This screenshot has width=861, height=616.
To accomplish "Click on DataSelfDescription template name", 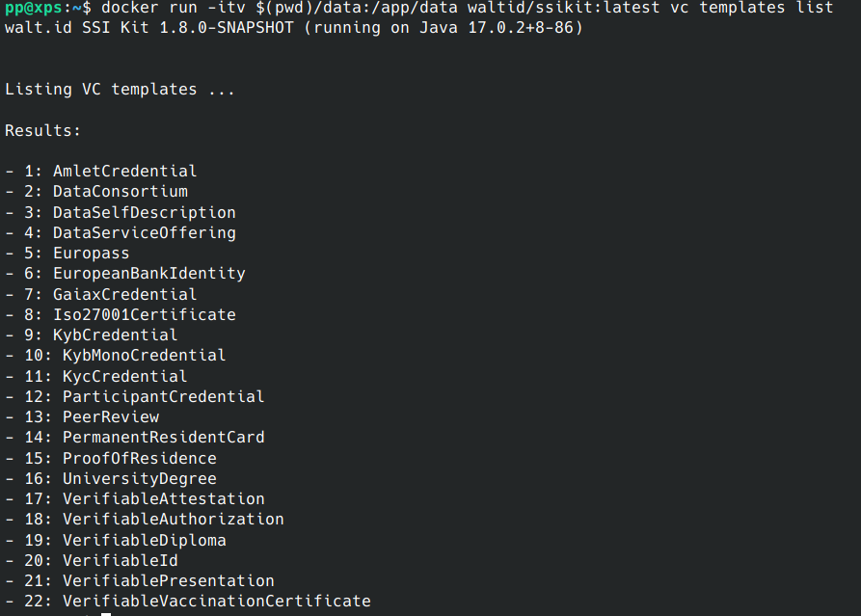I will pos(145,212).
